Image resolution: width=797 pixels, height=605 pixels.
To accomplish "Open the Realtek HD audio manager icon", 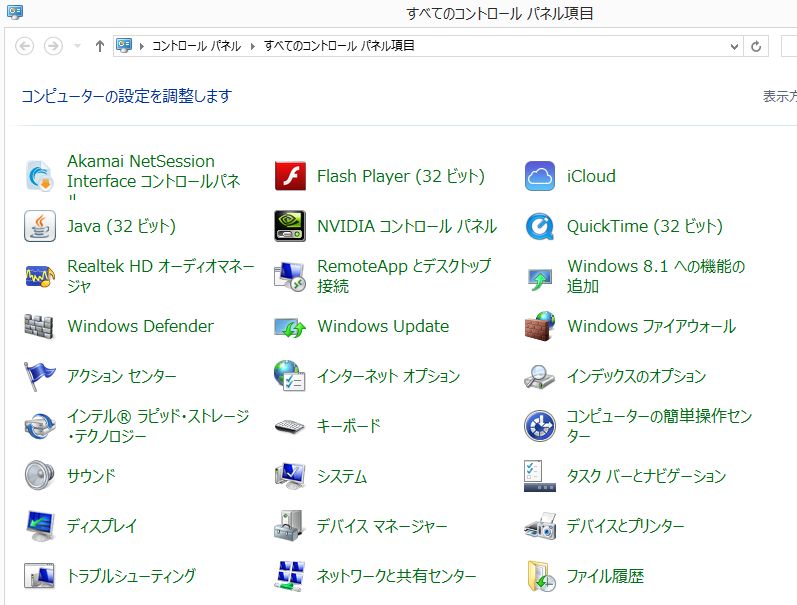I will (40, 276).
